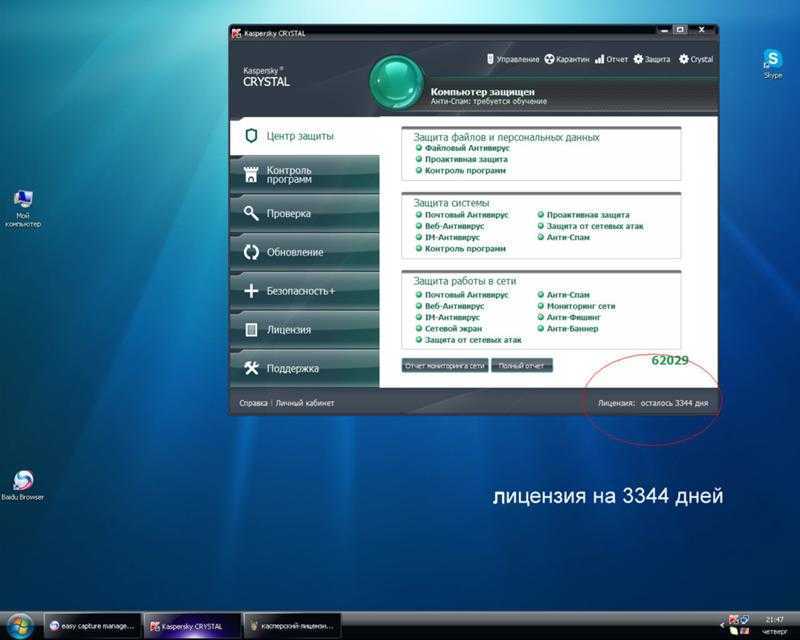
Task: Select the Проверка sidebar tab
Action: point(305,213)
